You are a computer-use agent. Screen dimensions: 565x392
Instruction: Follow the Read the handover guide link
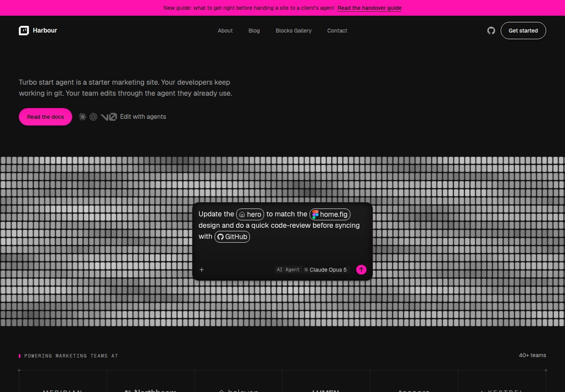pyautogui.click(x=370, y=8)
